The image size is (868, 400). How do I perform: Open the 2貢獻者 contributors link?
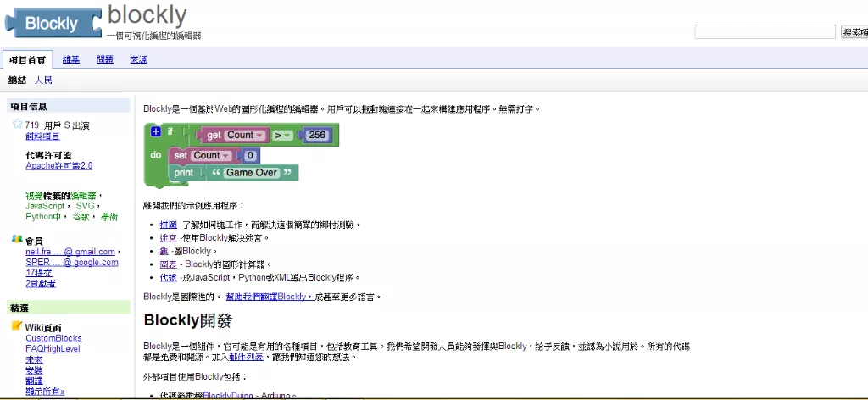[x=41, y=283]
